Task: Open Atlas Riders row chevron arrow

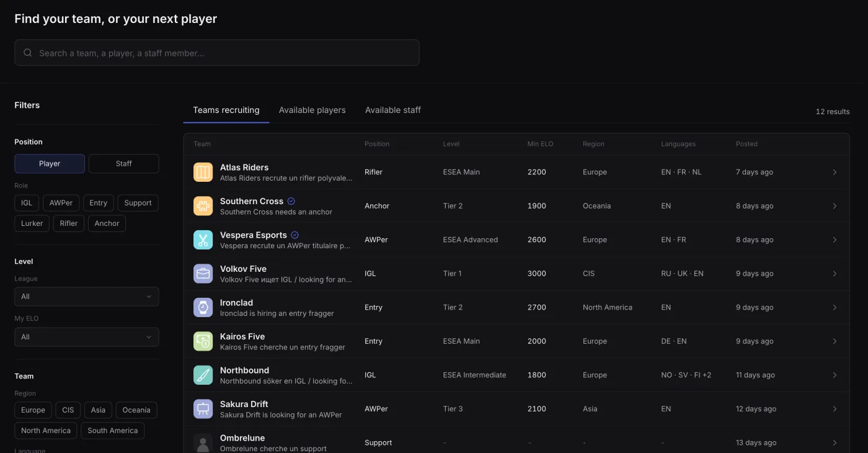Action: [x=835, y=172]
